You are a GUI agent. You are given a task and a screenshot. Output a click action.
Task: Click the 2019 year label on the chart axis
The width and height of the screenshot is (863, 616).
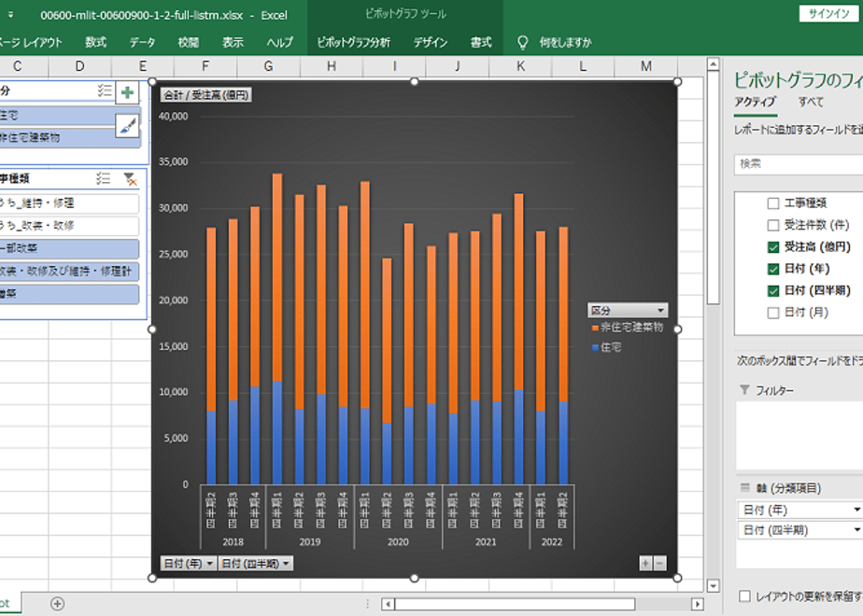tap(310, 541)
